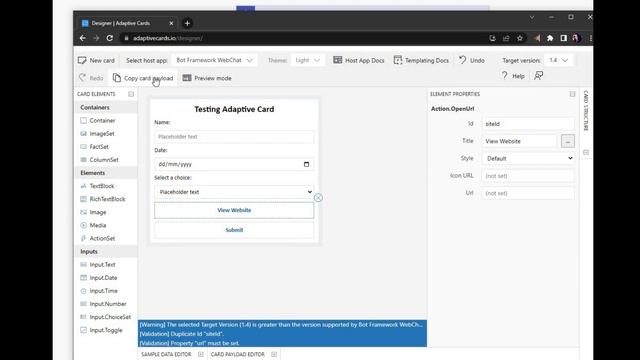
Task: Open the Target version dropdown
Action: (558, 60)
